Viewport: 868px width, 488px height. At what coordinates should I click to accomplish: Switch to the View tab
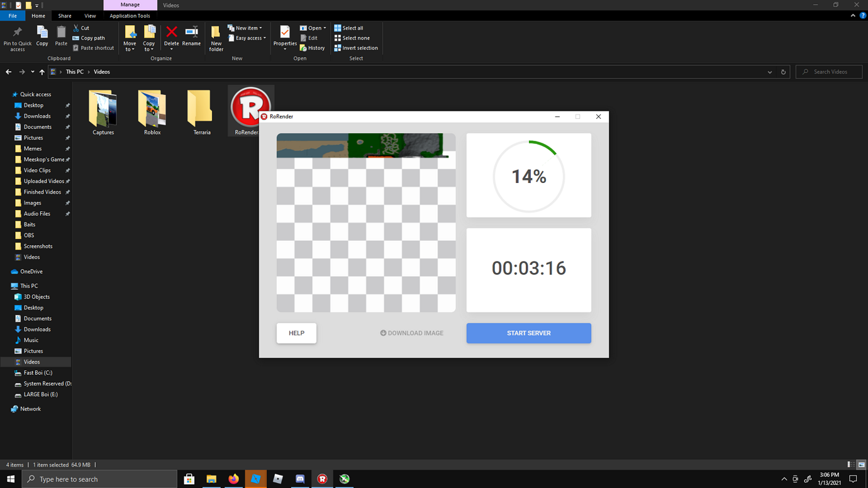90,15
